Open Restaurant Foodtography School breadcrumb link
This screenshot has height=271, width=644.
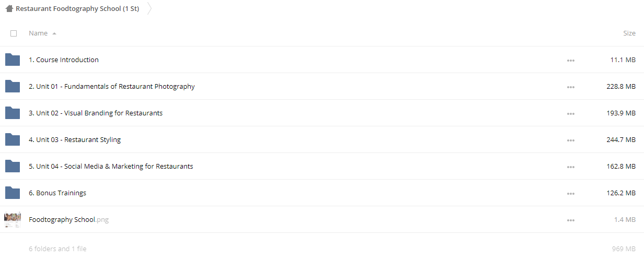tap(77, 9)
